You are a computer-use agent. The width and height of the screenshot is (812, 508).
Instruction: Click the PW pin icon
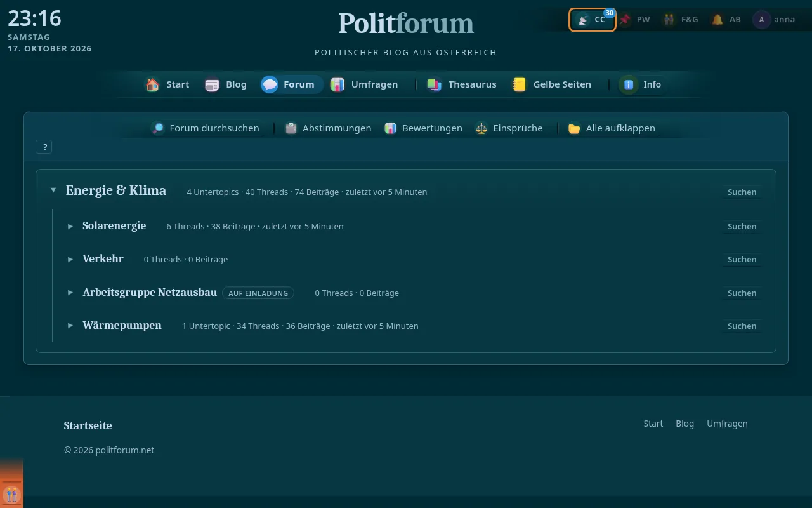coord(625,20)
